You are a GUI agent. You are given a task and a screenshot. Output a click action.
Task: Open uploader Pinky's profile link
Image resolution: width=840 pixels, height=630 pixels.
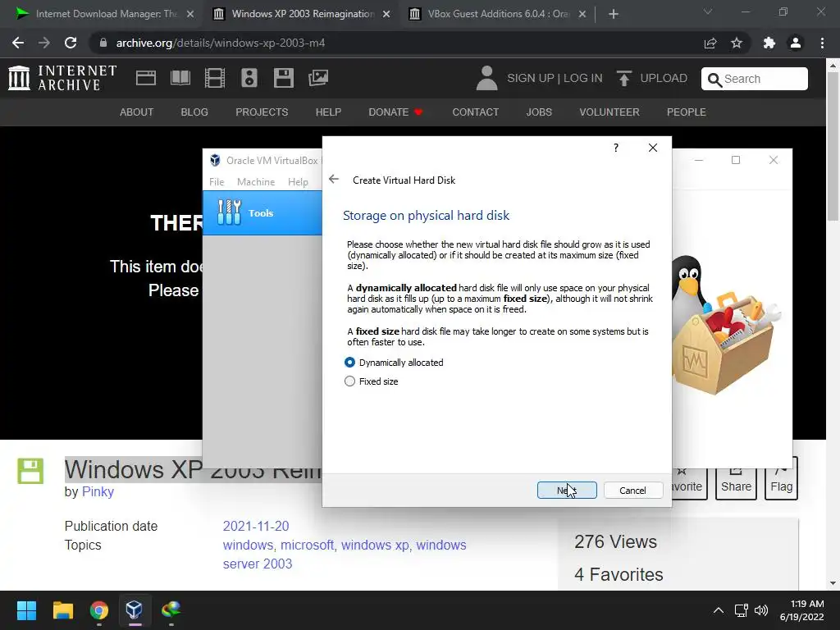point(98,491)
